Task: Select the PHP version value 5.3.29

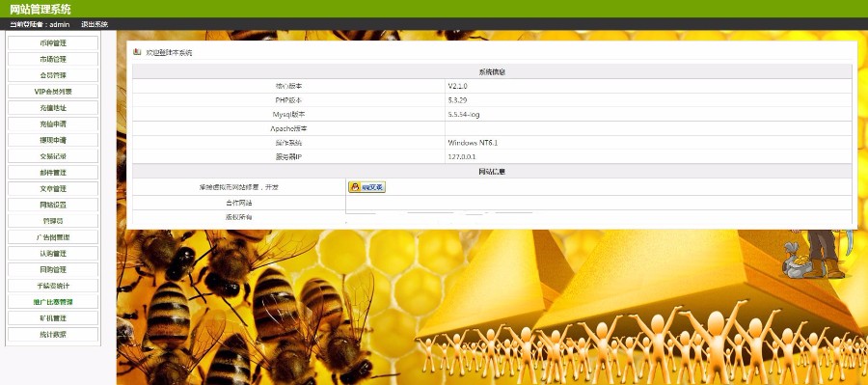Action: click(457, 100)
